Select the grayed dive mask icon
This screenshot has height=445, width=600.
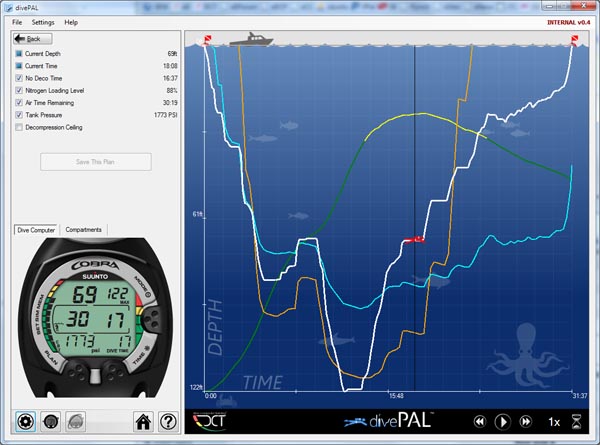[76, 422]
